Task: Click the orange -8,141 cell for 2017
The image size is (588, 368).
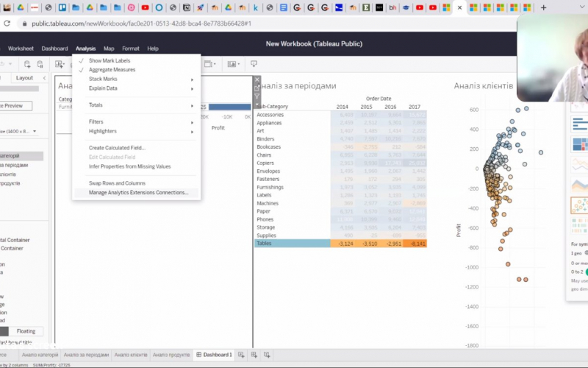Action: [x=415, y=244]
